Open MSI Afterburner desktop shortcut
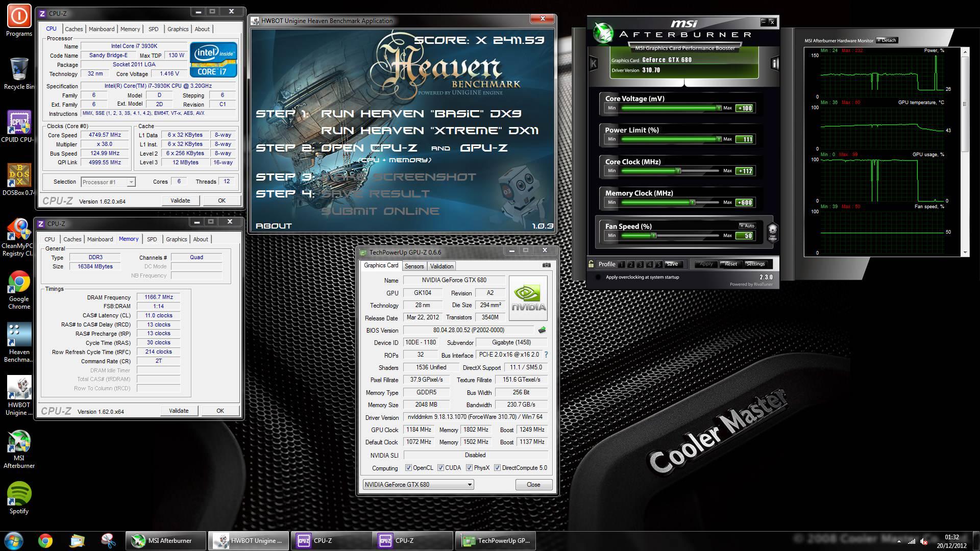The width and height of the screenshot is (980, 551). (19, 449)
